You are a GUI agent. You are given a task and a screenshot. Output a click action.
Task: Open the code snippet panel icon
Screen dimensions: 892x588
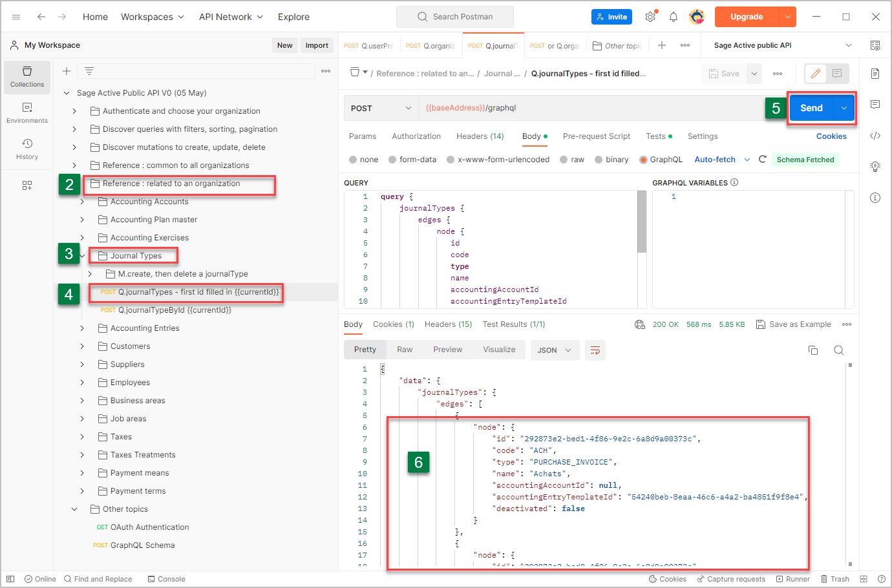[875, 136]
